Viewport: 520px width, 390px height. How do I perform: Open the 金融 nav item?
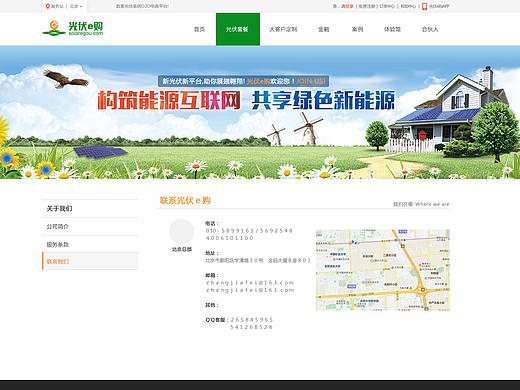pos(324,29)
